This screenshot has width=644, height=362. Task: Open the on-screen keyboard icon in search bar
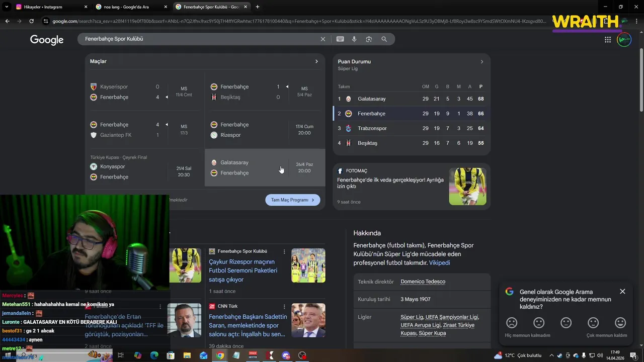click(x=340, y=39)
